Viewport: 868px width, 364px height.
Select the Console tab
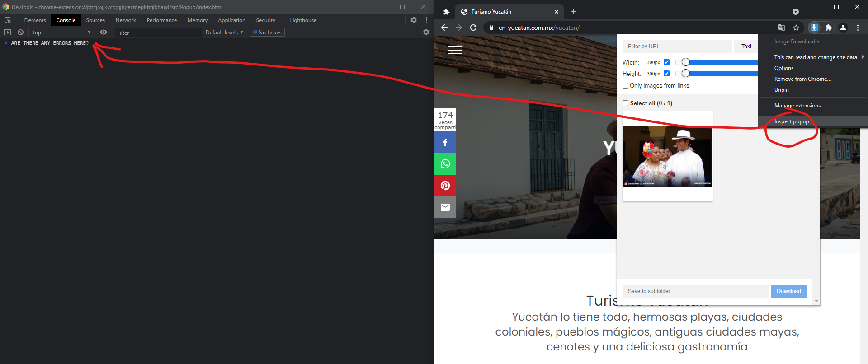point(66,20)
